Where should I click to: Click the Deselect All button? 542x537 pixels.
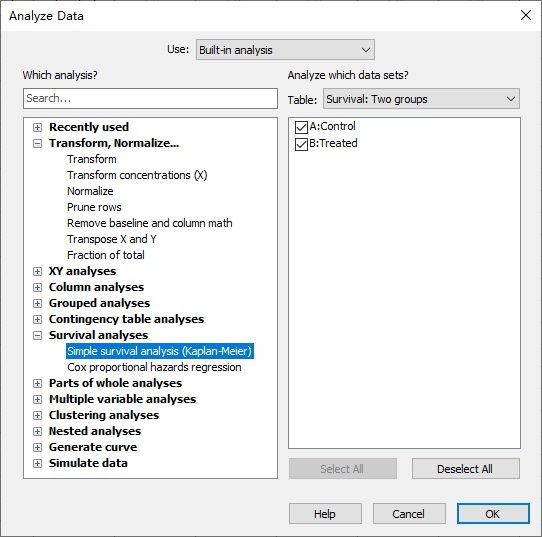coord(465,469)
